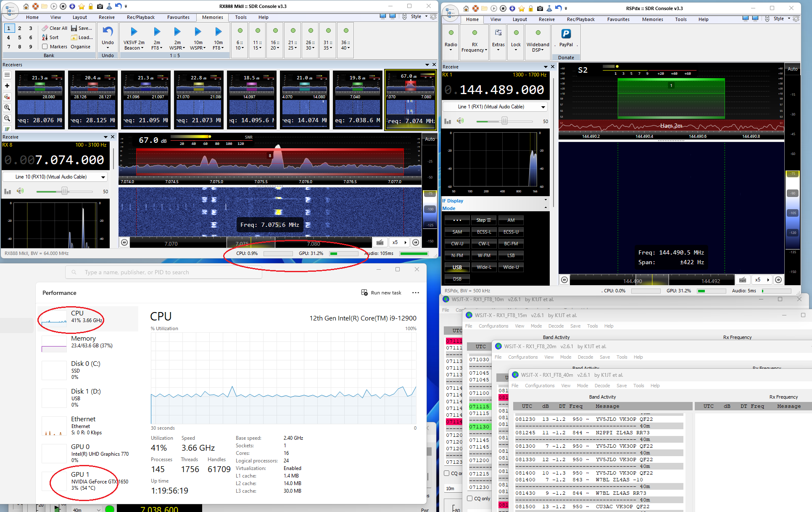
Task: Click the mute all receivers speaker icon
Action: point(7,97)
